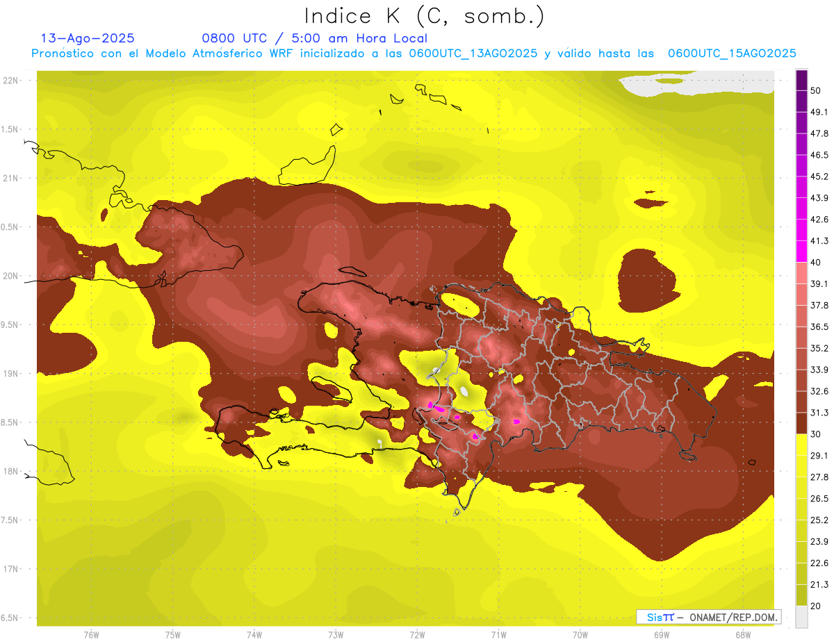
Task: Click the '73W' longitude label
Action: pyautogui.click(x=336, y=635)
